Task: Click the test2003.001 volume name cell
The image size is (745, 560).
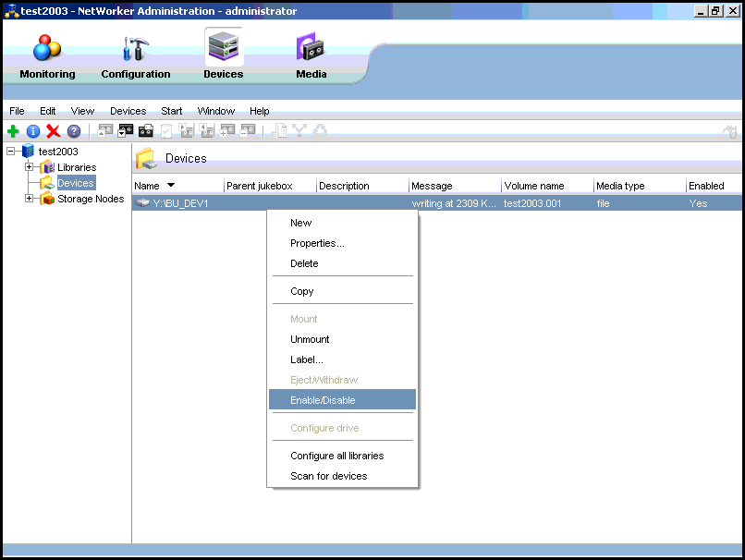Action: 532,204
